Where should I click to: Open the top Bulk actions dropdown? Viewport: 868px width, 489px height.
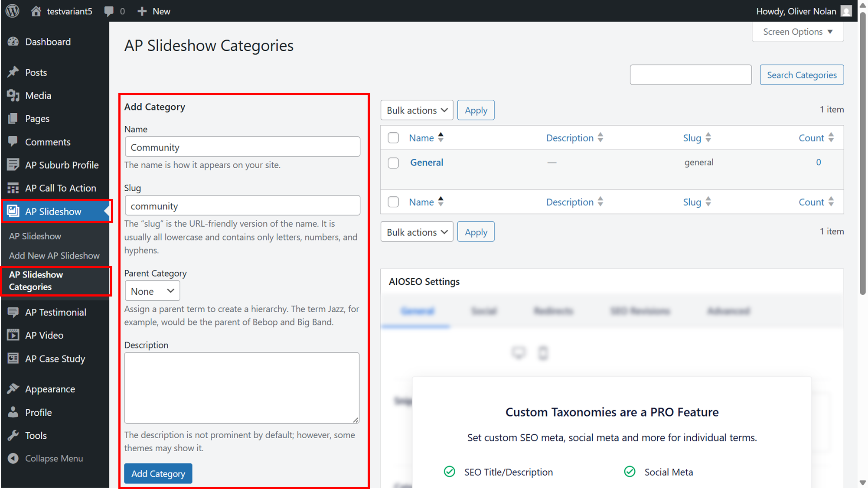(x=417, y=110)
